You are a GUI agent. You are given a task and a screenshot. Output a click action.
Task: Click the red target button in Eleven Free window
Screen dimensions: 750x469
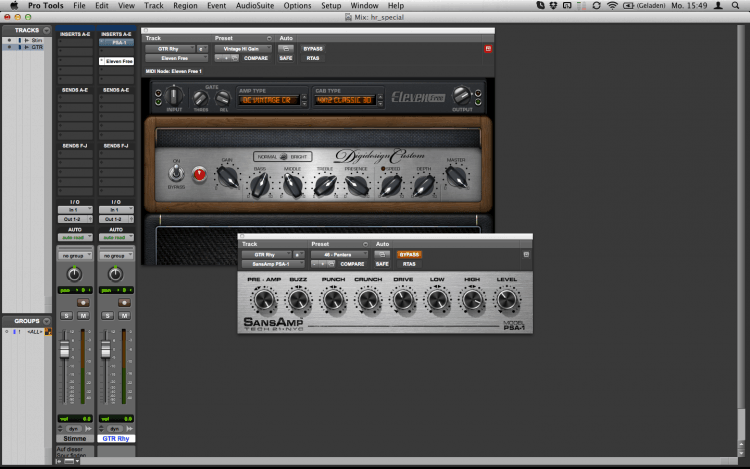click(x=488, y=49)
